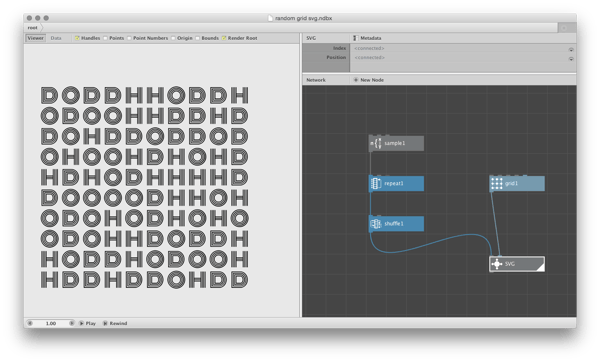Click the New Node plus icon
Viewport: 600px width, 362px height.
click(355, 80)
